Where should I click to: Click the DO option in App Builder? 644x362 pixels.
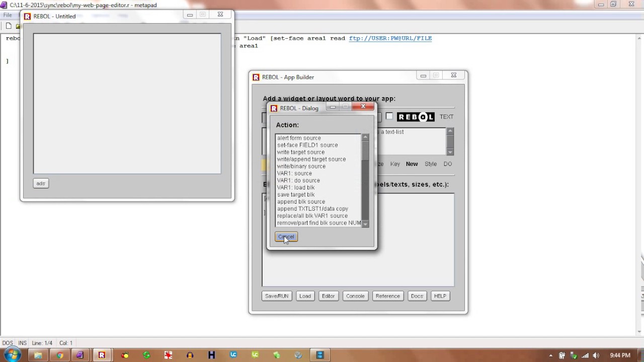[x=448, y=164]
